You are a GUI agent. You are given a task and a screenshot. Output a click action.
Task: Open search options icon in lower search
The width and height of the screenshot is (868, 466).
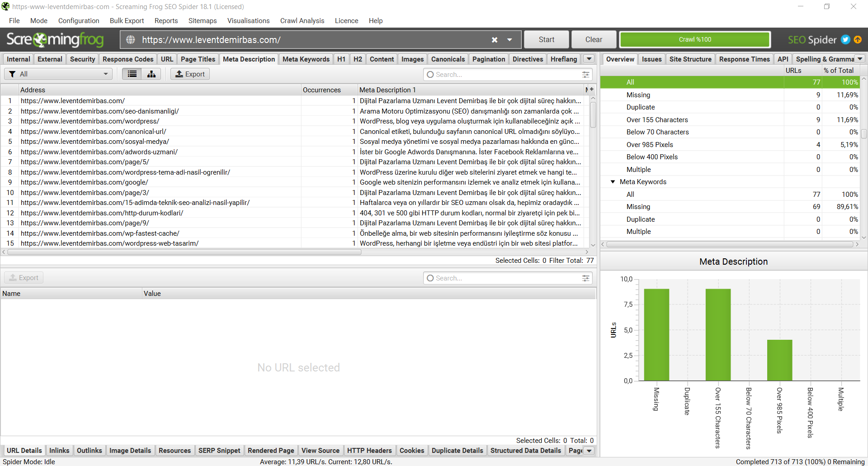[586, 278]
